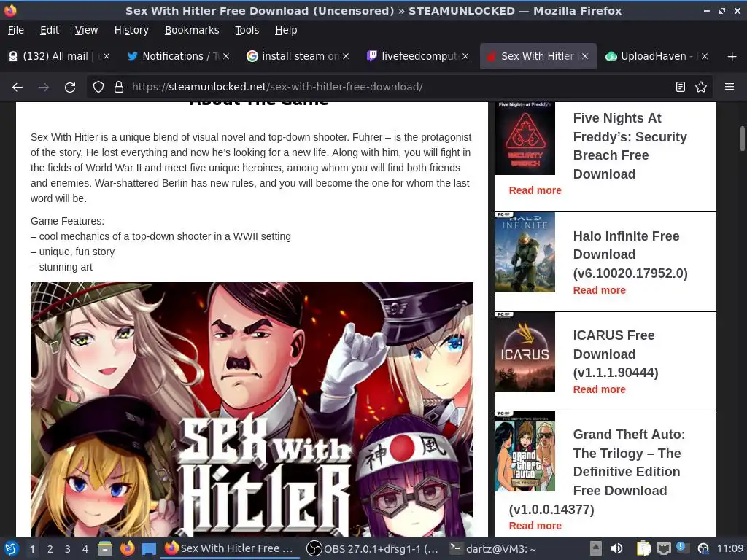Open the Help menu

click(x=286, y=30)
